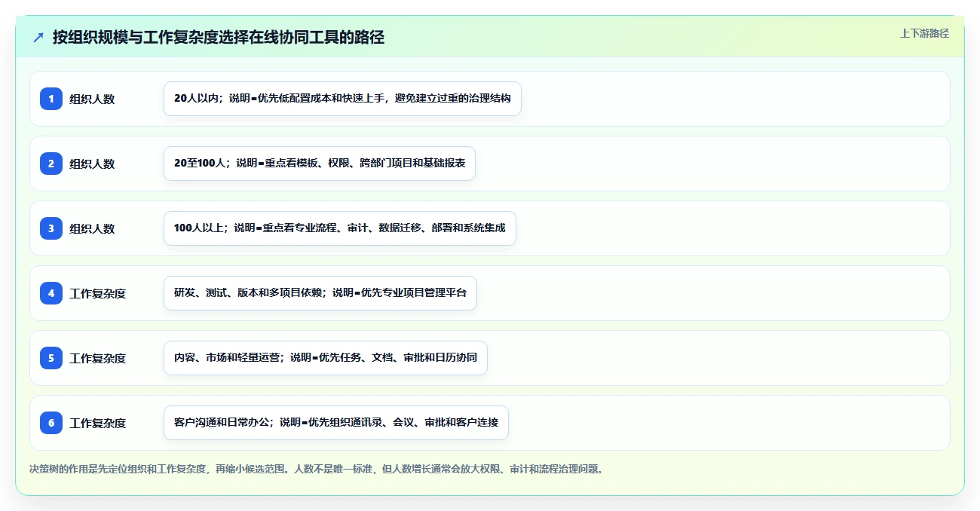Select step number badge 6
The height and width of the screenshot is (511, 980).
(51, 422)
